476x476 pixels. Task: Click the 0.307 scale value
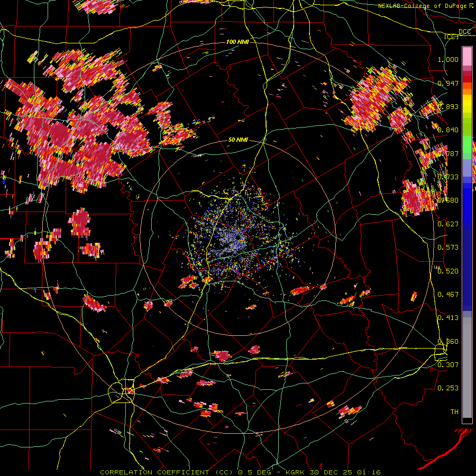(448, 364)
